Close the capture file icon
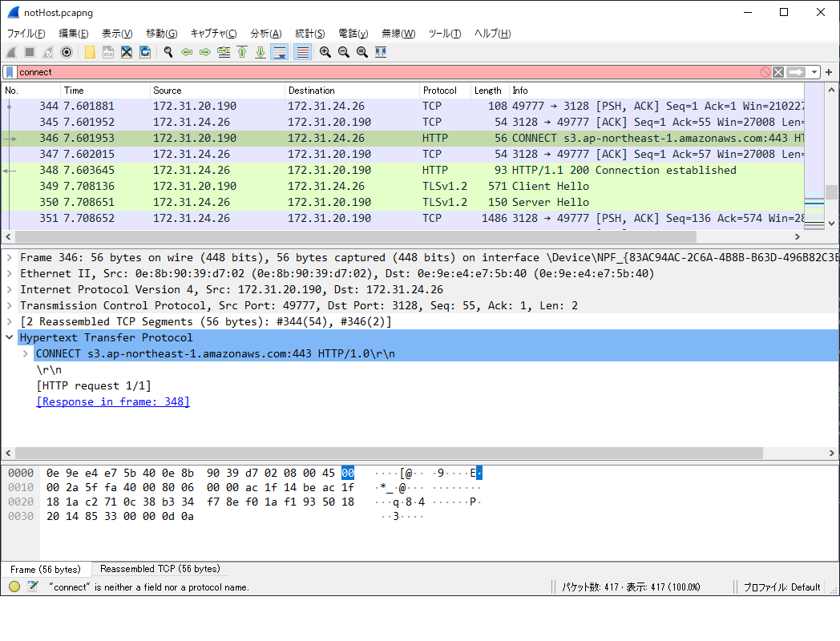The image size is (840, 641). point(127,52)
